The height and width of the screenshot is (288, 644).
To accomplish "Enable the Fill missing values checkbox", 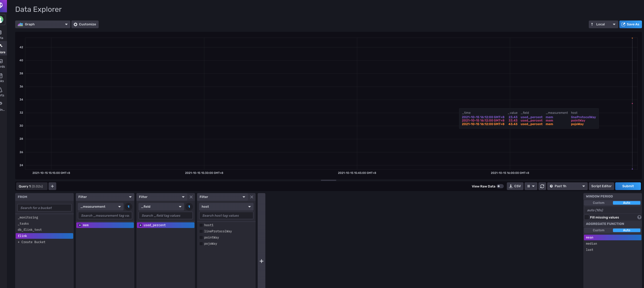I will (x=587, y=217).
